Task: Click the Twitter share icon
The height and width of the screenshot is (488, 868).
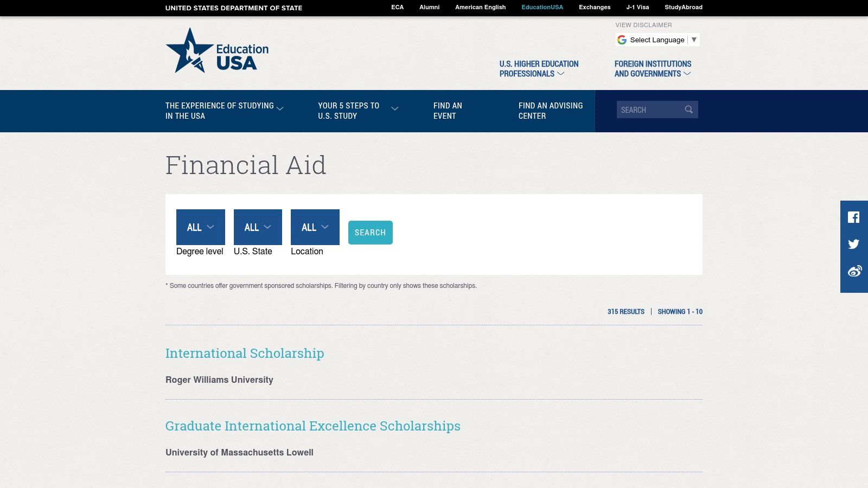Action: pyautogui.click(x=854, y=244)
